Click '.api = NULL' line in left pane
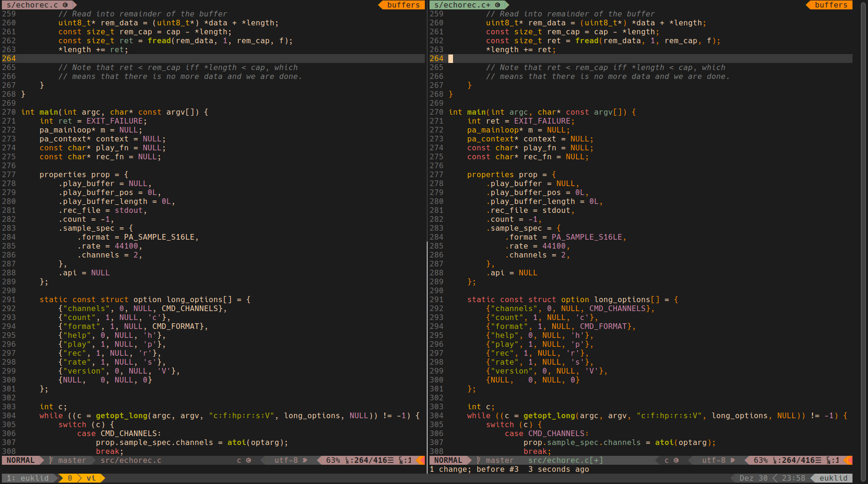The width and height of the screenshot is (868, 484). click(x=84, y=273)
